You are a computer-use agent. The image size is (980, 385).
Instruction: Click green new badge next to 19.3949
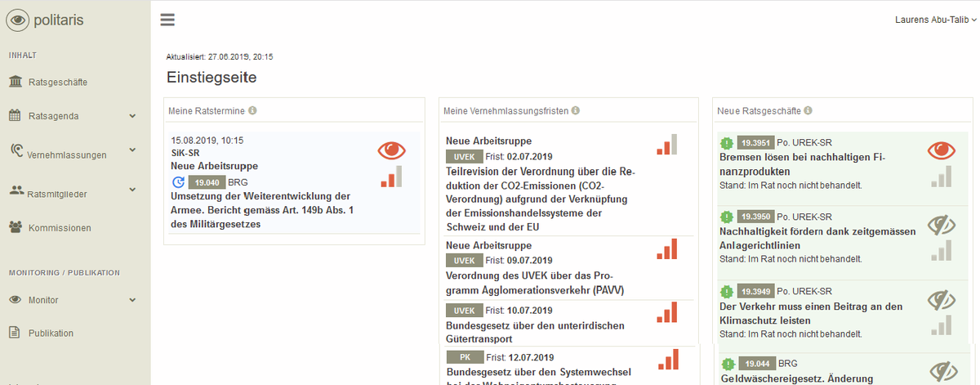pos(726,291)
